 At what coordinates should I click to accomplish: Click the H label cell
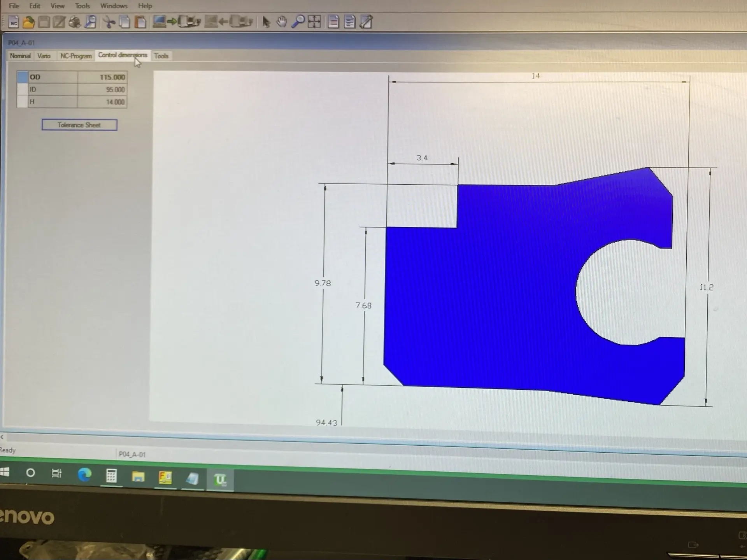pos(53,102)
